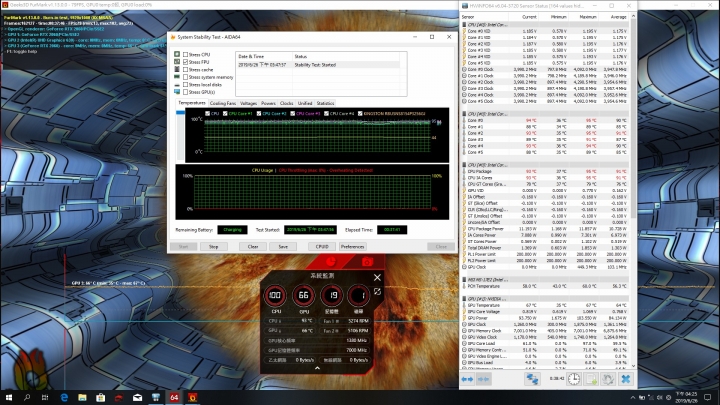Toggle CPU graph legend checkbox
720x405 pixels.
click(x=208, y=113)
